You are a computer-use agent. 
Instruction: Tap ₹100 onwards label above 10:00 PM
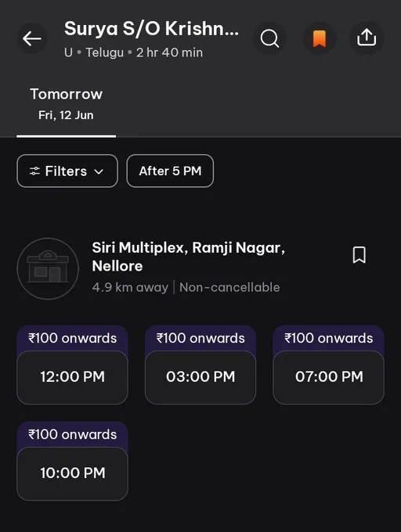click(x=72, y=435)
